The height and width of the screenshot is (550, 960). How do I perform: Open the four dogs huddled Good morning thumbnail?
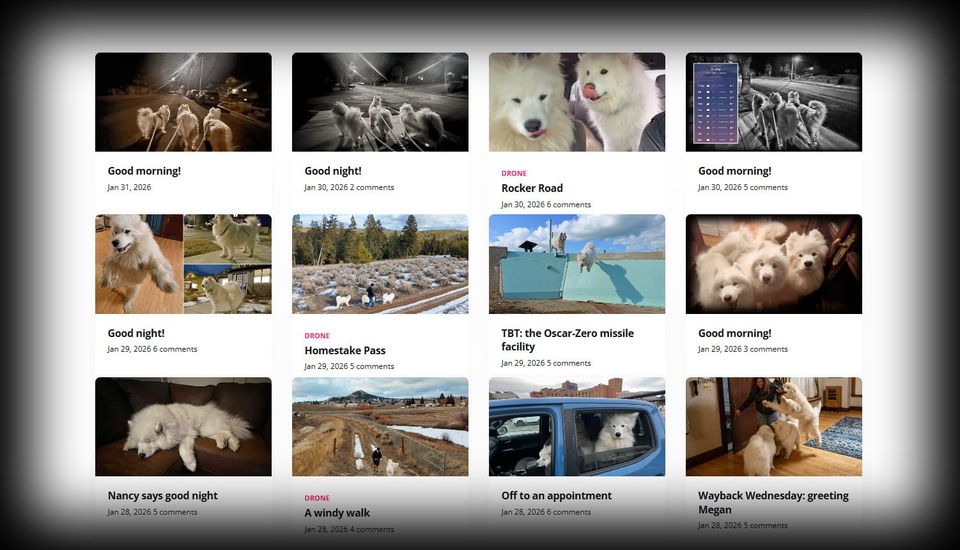click(774, 264)
